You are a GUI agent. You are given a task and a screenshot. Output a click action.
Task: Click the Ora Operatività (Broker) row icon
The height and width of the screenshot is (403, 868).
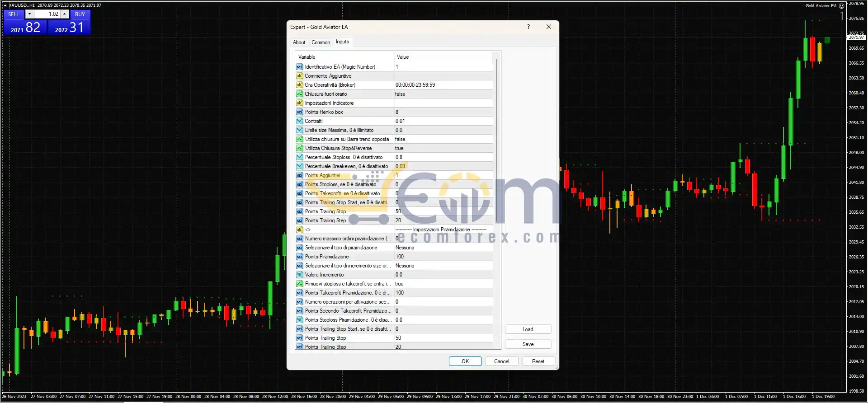299,85
